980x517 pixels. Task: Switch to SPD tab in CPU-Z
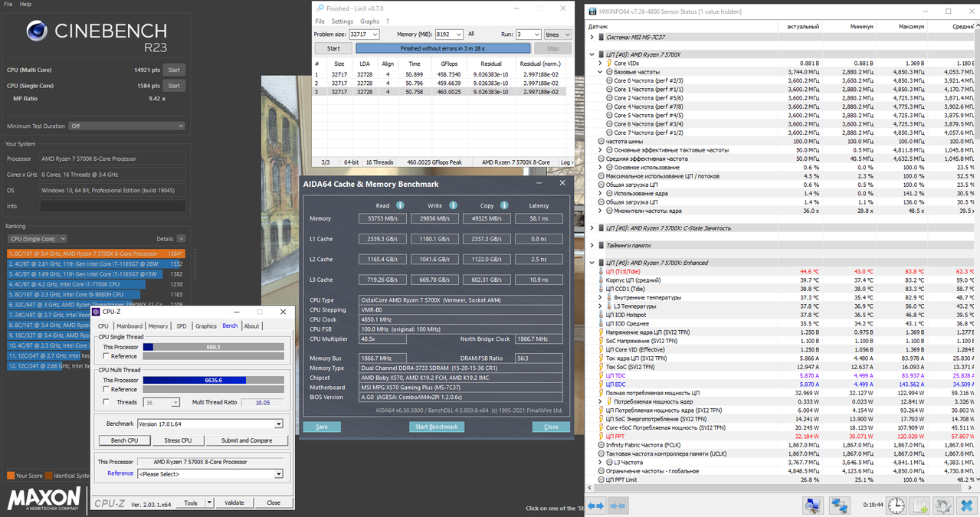pyautogui.click(x=182, y=326)
